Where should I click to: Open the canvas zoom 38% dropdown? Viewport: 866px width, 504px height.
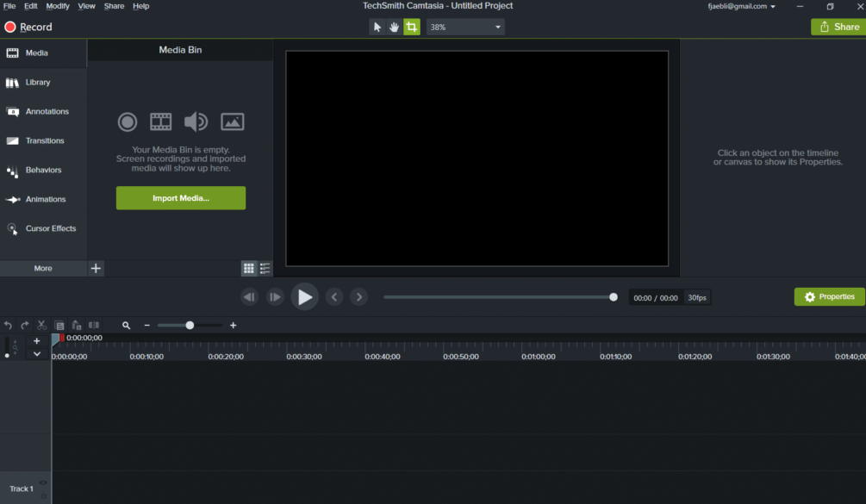465,27
